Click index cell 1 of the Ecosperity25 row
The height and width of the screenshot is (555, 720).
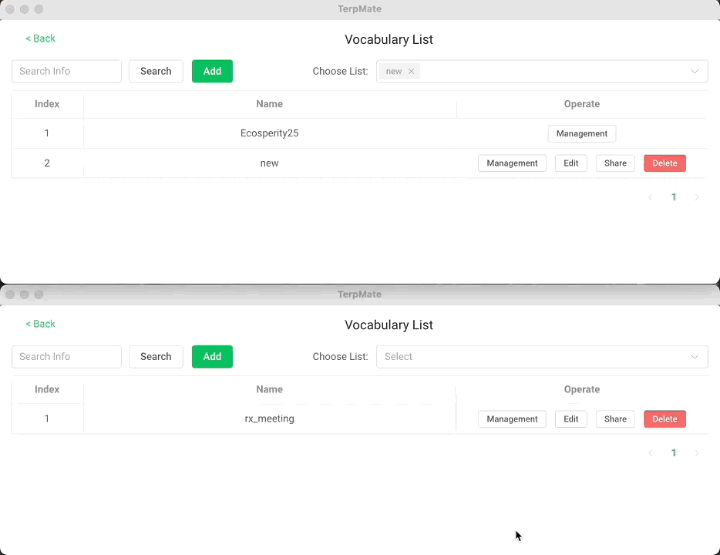[47, 133]
